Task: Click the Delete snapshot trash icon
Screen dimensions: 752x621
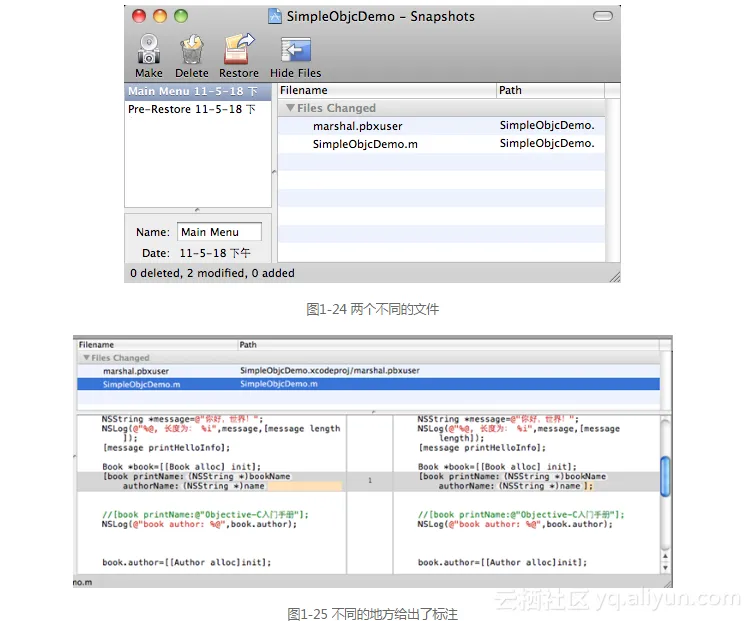Action: click(x=192, y=49)
